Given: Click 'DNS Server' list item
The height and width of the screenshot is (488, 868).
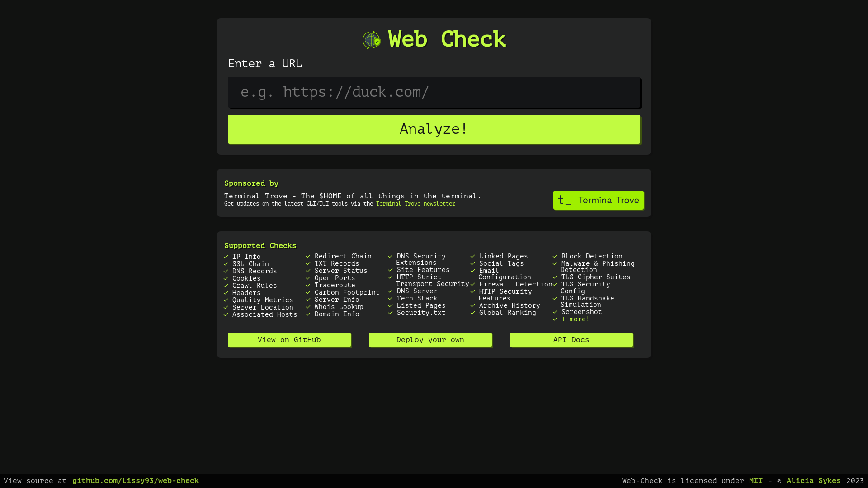Looking at the screenshot, I should pos(417,291).
